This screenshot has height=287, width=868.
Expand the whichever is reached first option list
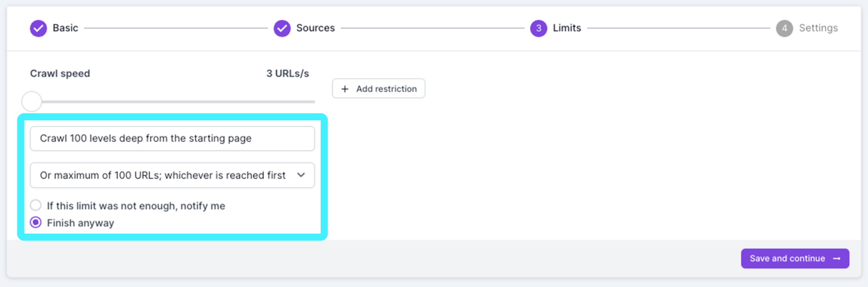pyautogui.click(x=172, y=175)
